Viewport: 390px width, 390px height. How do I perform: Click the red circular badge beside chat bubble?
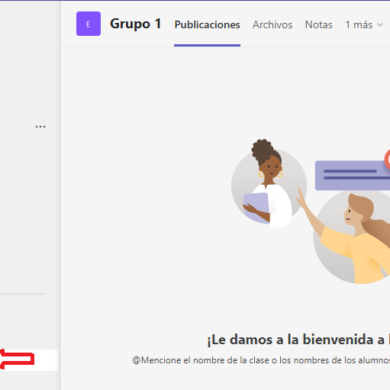[387, 159]
